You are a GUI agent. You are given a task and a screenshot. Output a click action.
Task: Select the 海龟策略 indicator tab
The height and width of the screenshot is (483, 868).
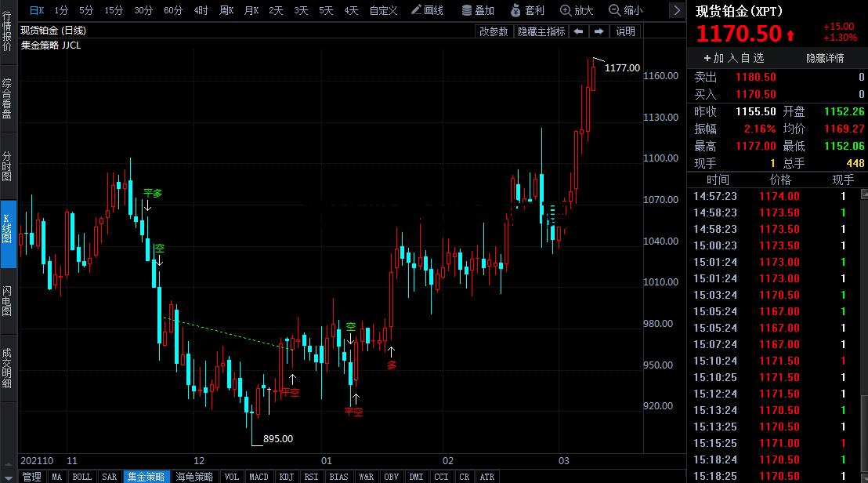tap(194, 477)
